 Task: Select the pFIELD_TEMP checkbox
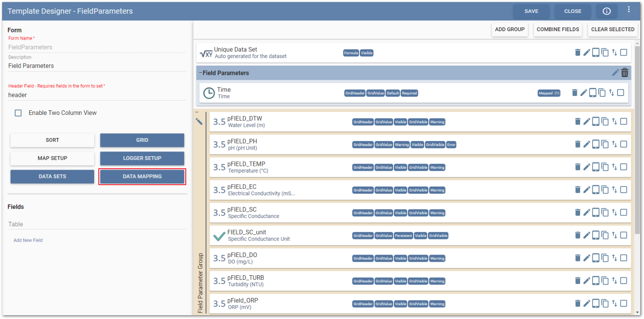pyautogui.click(x=623, y=167)
